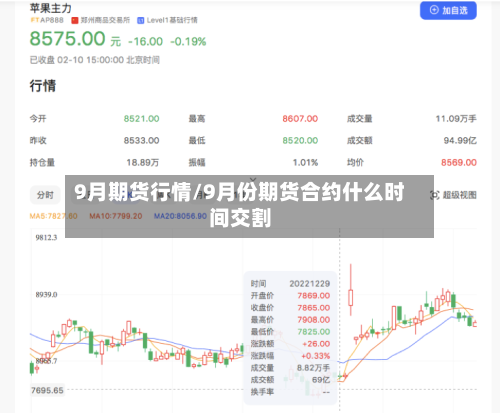Click the MA10:7799.20 indicator label
500x413 pixels.
116,216
